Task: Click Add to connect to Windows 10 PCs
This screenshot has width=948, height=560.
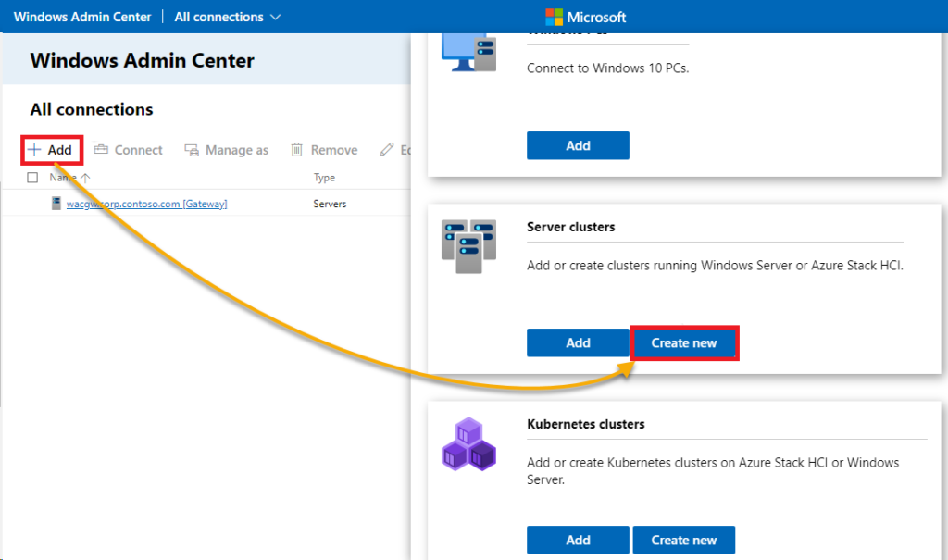Action: pos(578,145)
